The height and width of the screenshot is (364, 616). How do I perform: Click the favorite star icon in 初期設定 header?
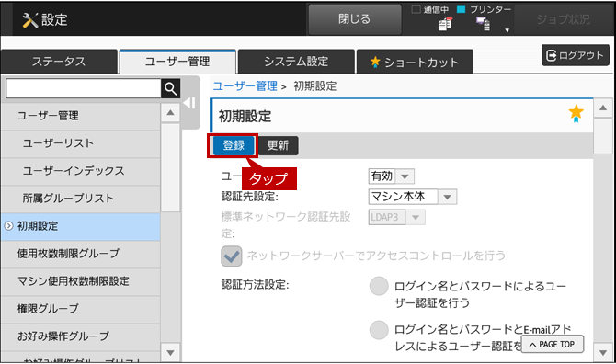(x=576, y=113)
